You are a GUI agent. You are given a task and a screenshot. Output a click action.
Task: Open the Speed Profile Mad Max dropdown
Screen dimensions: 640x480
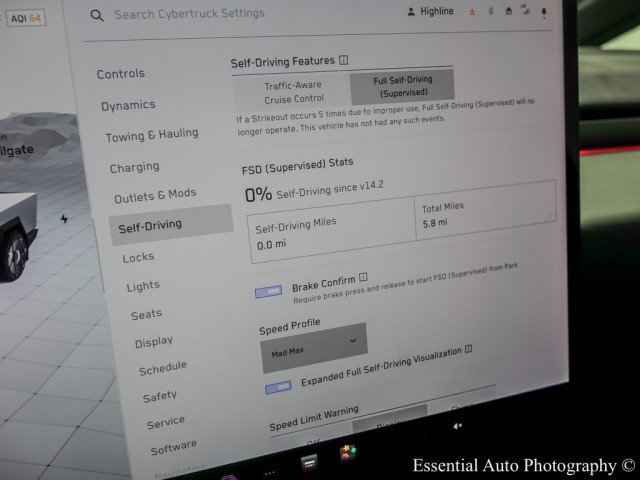pos(313,348)
